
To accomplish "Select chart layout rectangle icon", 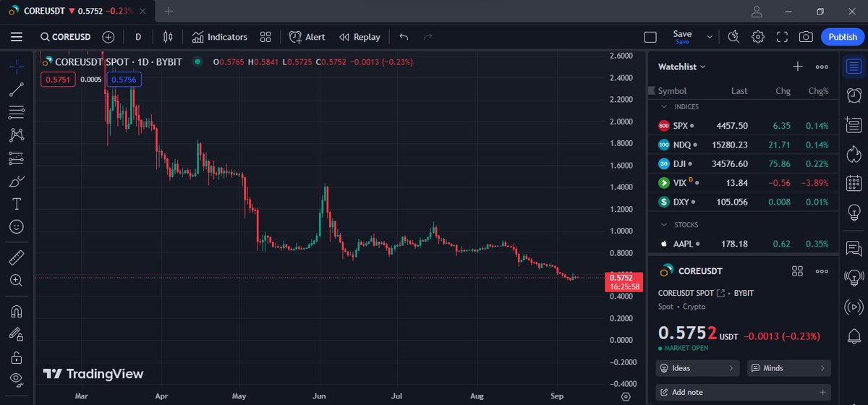I will [650, 37].
